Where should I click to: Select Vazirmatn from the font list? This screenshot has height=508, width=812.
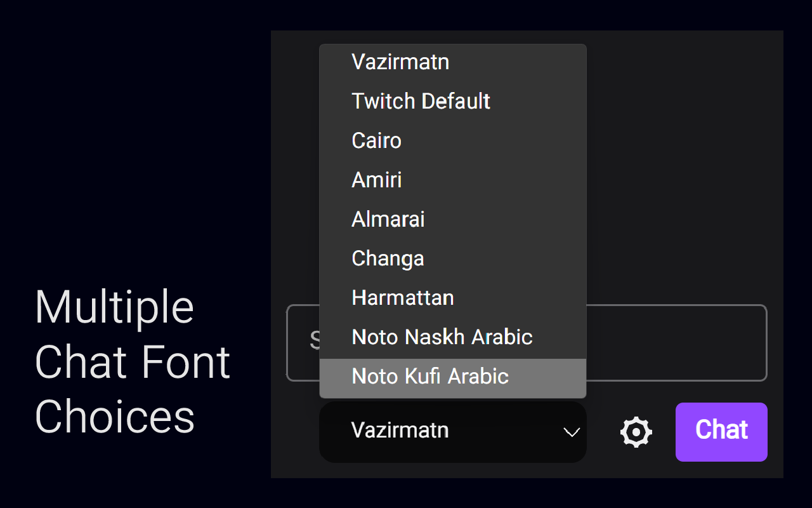[x=400, y=62]
